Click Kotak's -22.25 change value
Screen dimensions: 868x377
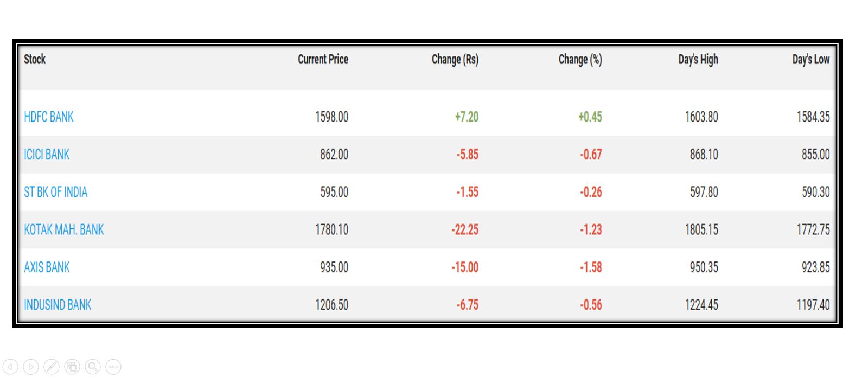(x=464, y=229)
